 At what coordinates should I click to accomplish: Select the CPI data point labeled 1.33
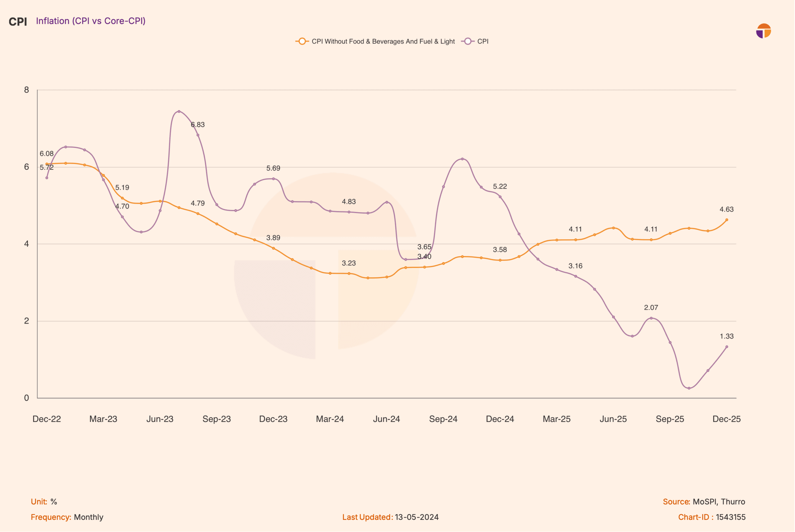tap(727, 347)
